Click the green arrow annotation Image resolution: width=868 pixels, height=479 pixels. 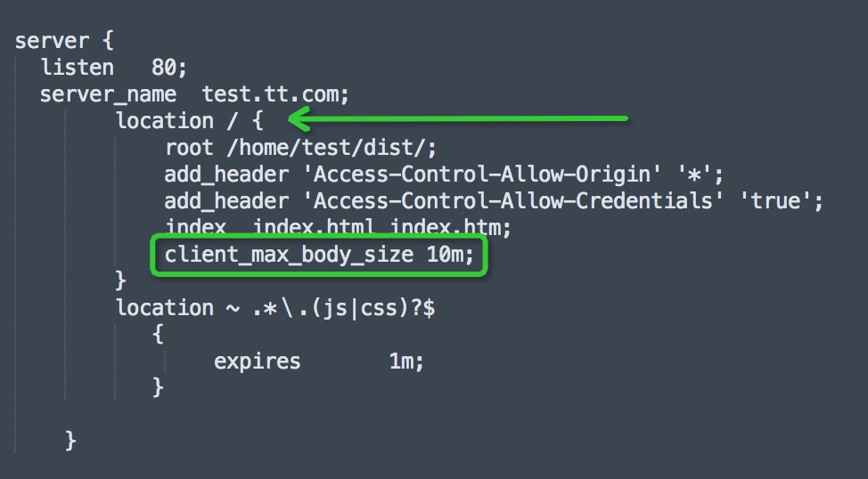(x=458, y=118)
